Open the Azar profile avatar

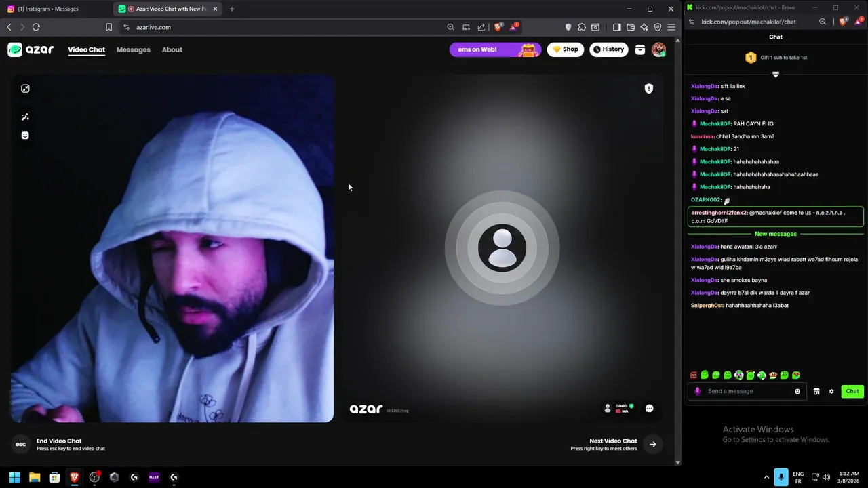(658, 49)
